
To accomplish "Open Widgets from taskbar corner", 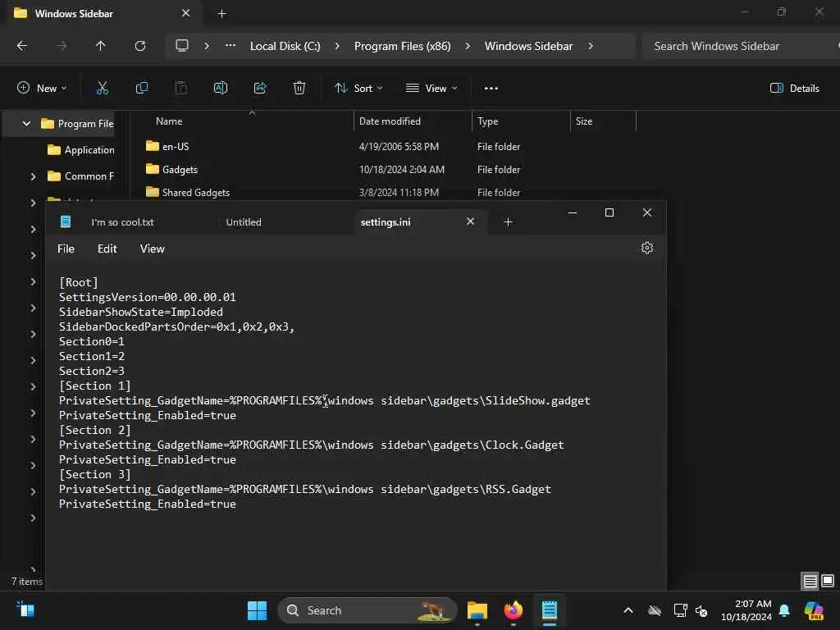I will 25,609.
